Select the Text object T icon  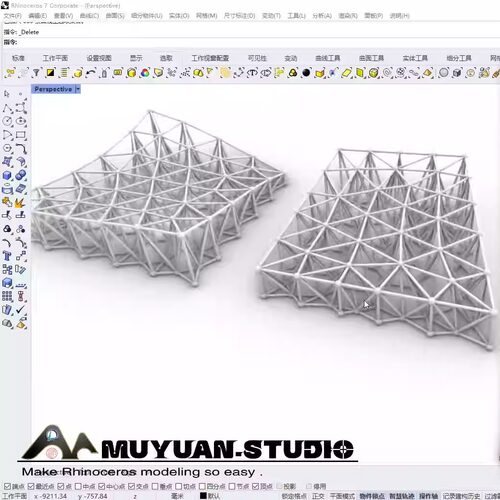[7, 256]
